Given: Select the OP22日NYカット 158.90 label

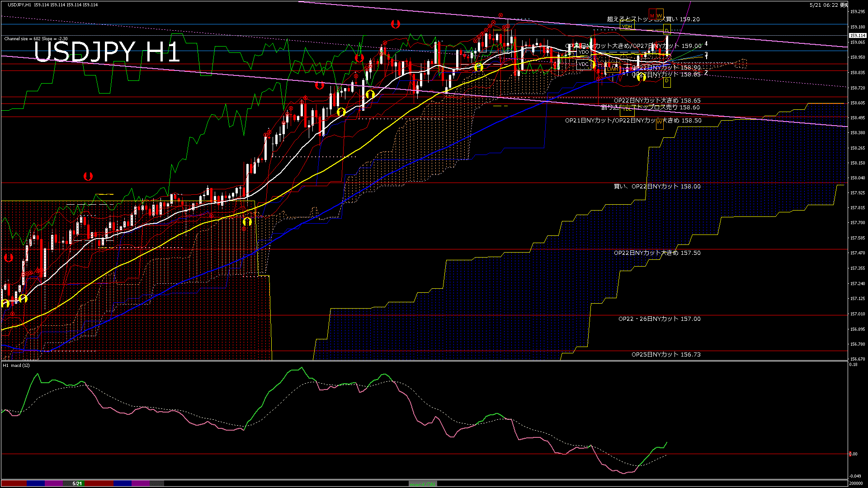Looking at the screenshot, I should [x=666, y=68].
